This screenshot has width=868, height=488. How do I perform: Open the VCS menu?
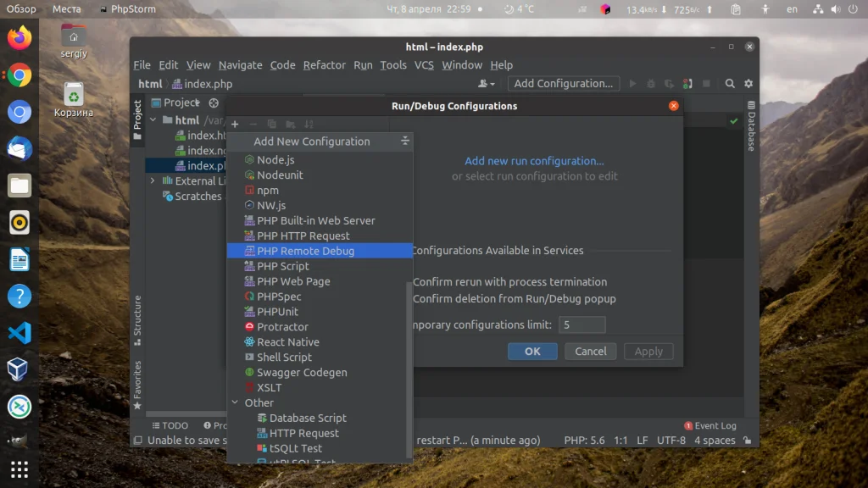(423, 64)
